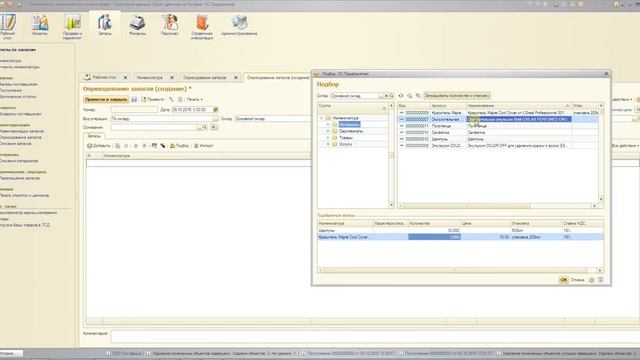Close the Подбор dialog window
The width and height of the screenshot is (640, 360).
click(606, 74)
